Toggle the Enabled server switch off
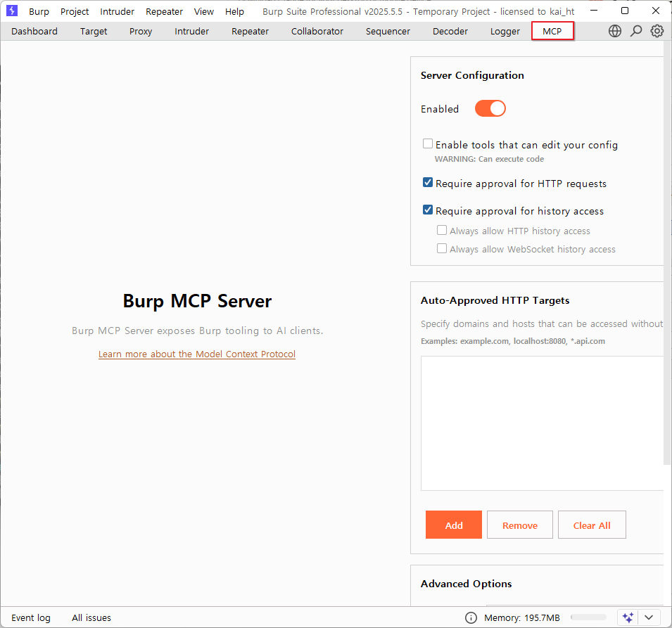 click(490, 109)
